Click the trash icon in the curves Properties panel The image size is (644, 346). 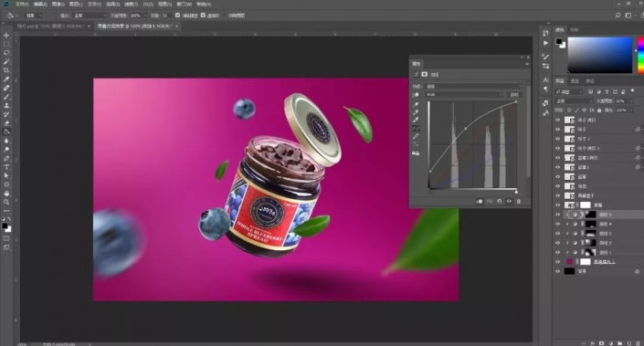[x=519, y=201]
